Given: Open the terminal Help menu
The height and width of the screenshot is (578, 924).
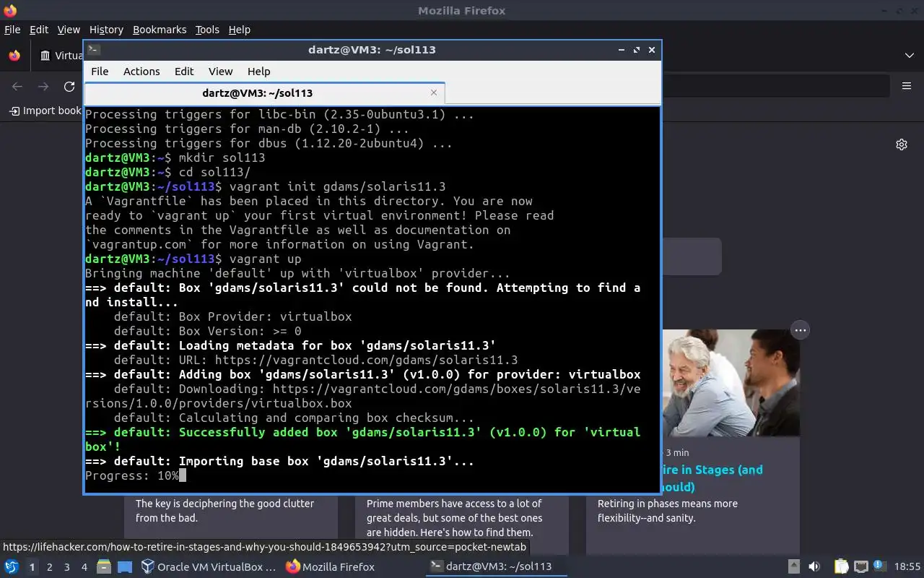Looking at the screenshot, I should pos(258,71).
